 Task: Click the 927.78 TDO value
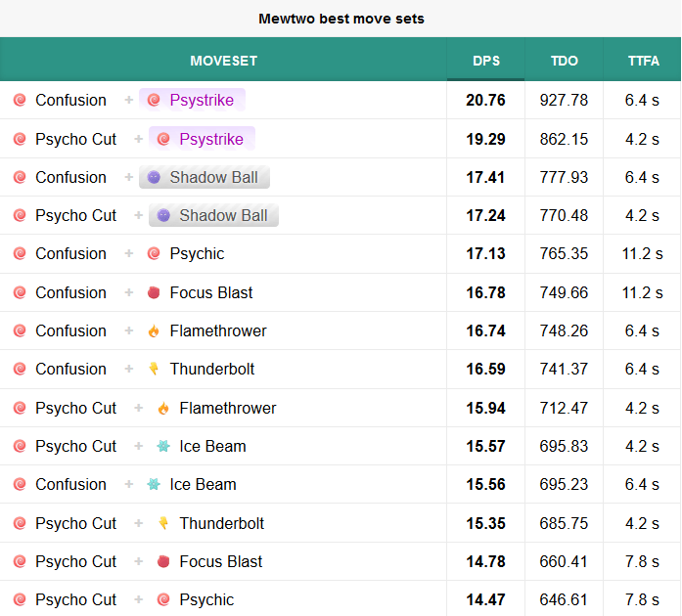click(x=564, y=101)
